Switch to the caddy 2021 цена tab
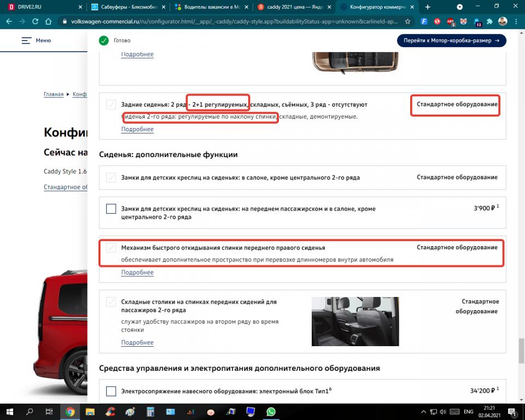Screen dimensions: 525x420 click(x=294, y=7)
